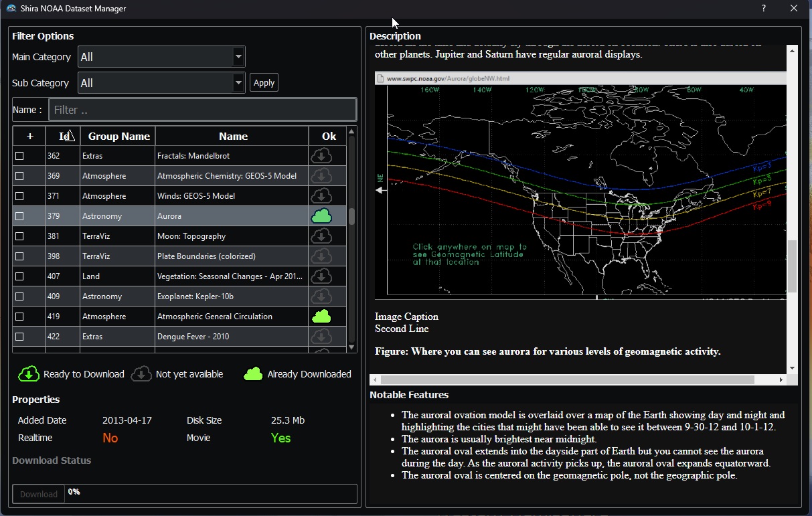Check the box for Atmospheric Chemistry: GEOS-5 Model
The height and width of the screenshot is (516, 812).
19,176
